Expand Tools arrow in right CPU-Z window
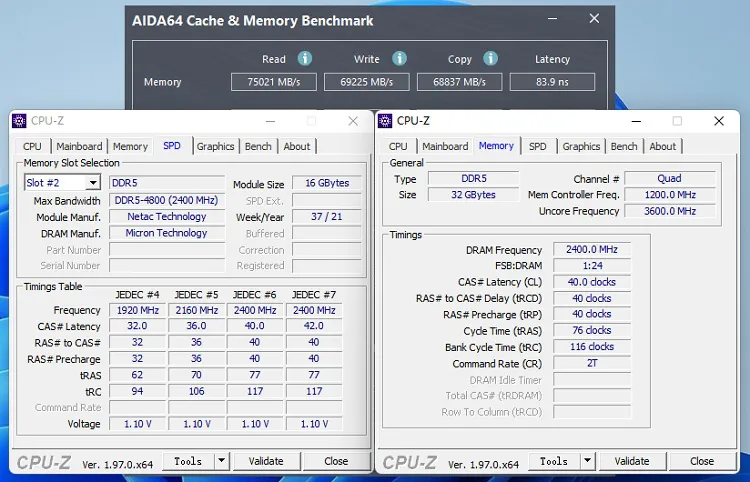 point(587,461)
